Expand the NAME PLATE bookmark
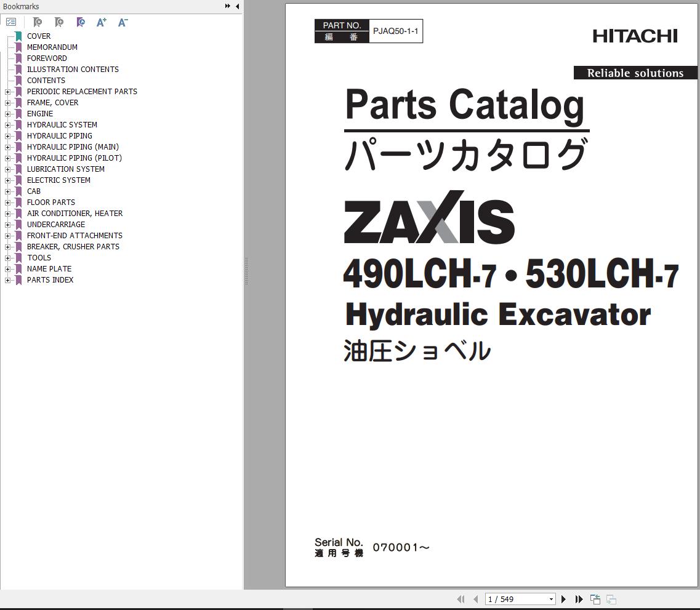This screenshot has height=610, width=700. point(7,270)
